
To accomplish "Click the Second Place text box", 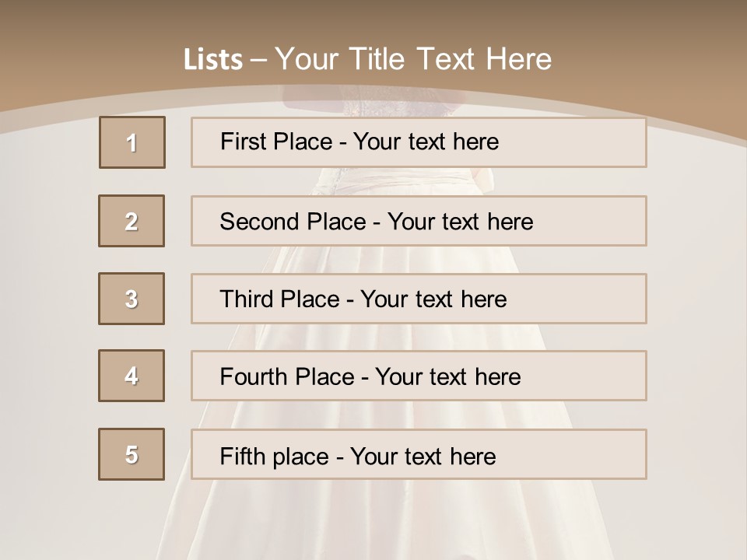I will (x=419, y=221).
